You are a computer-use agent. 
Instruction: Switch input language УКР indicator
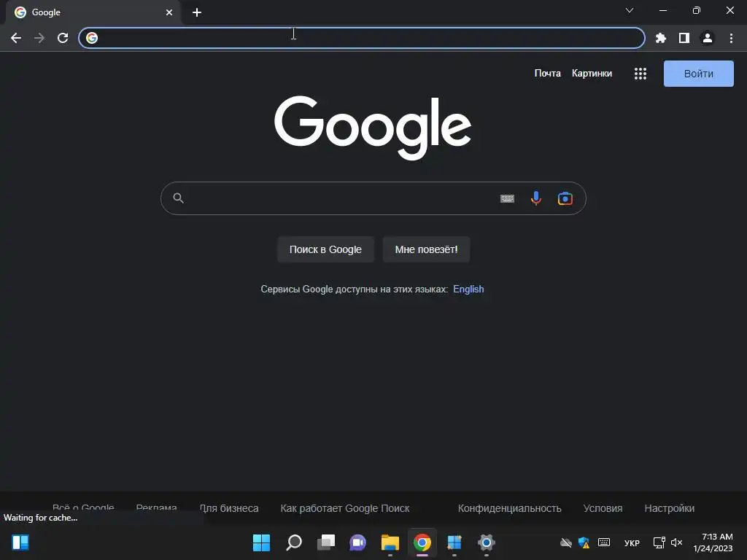tap(632, 542)
